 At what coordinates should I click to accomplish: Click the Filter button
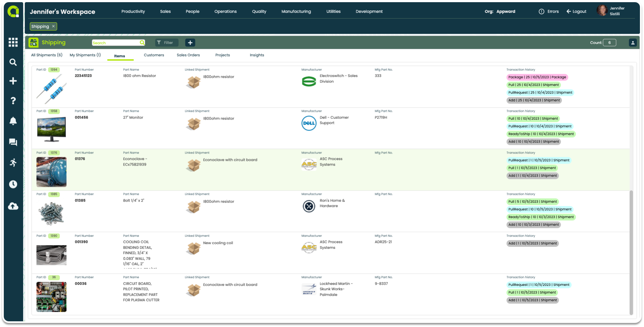(167, 43)
